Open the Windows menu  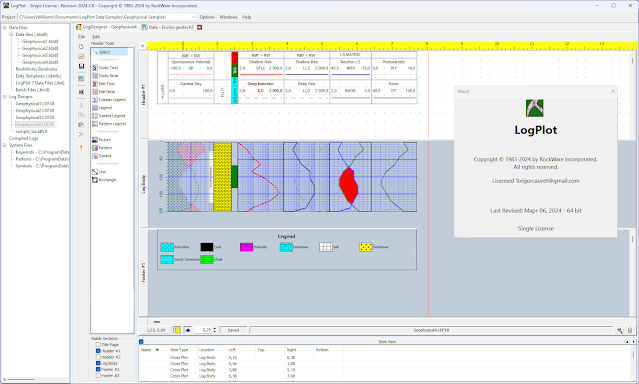click(228, 17)
